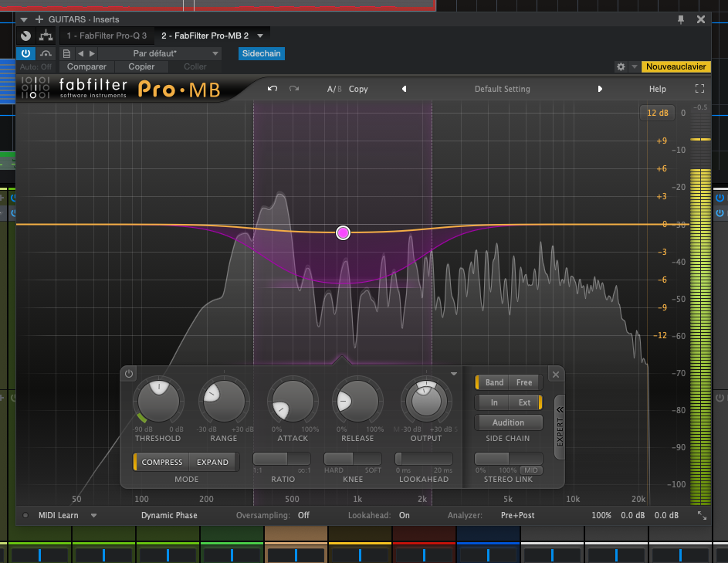Image resolution: width=728 pixels, height=563 pixels.
Task: Toggle global Lookahead On
Action: (404, 515)
